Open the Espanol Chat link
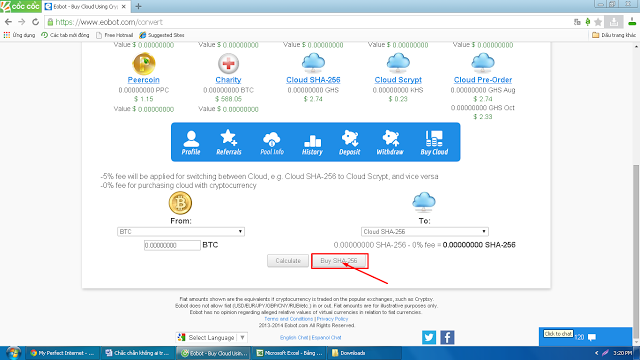640x360 pixels. click(327, 338)
